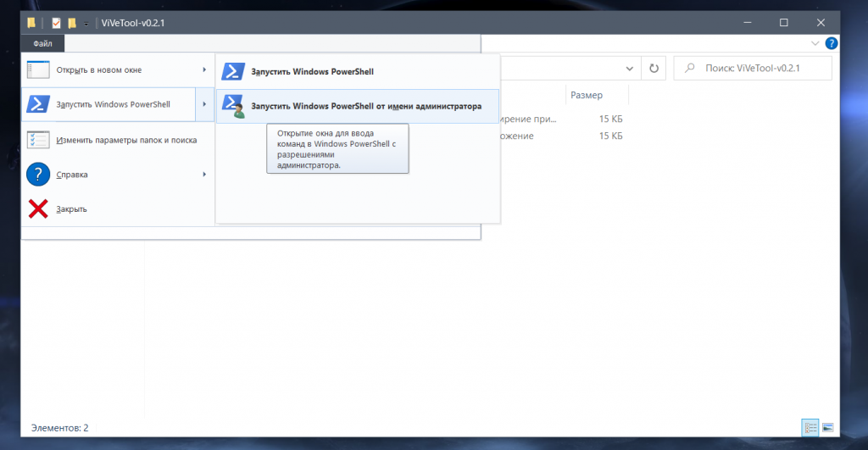This screenshot has height=450, width=868.
Task: Click PowerShell icon in left File menu
Action: coord(38,104)
